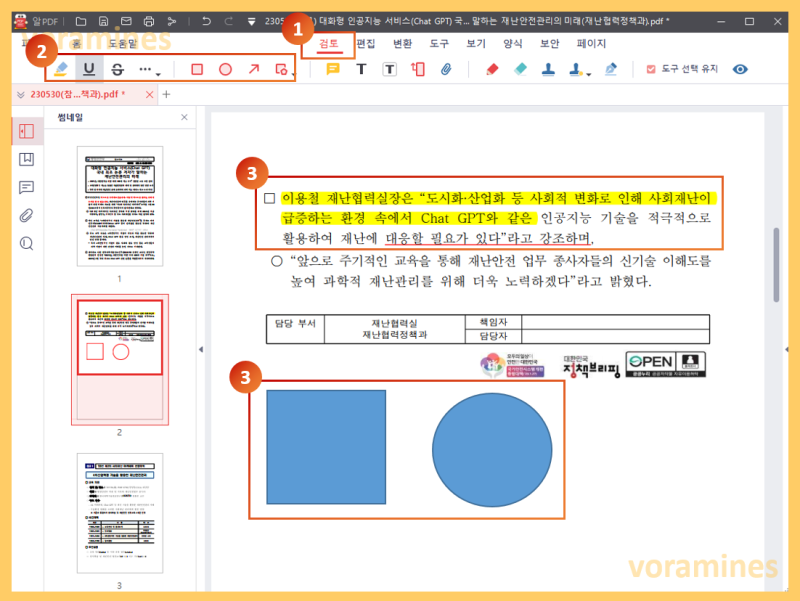
Task: Open the 도움말 menu
Action: click(x=122, y=44)
